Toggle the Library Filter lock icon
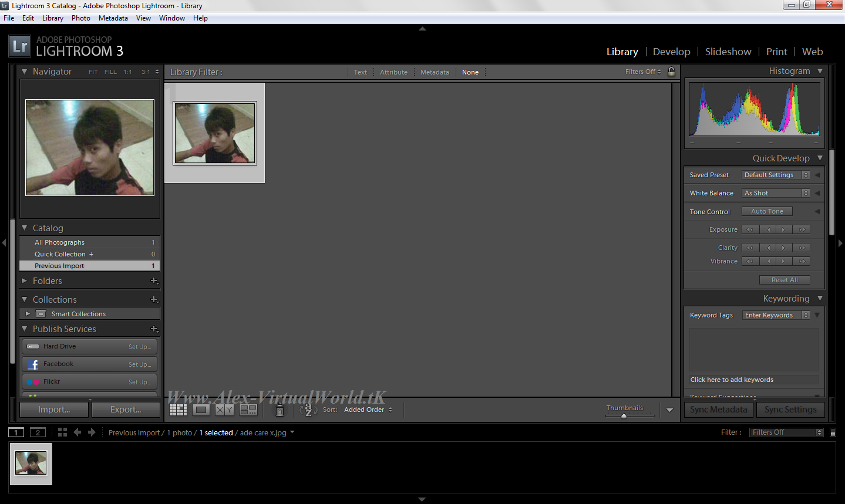The height and width of the screenshot is (504, 845). tap(671, 72)
